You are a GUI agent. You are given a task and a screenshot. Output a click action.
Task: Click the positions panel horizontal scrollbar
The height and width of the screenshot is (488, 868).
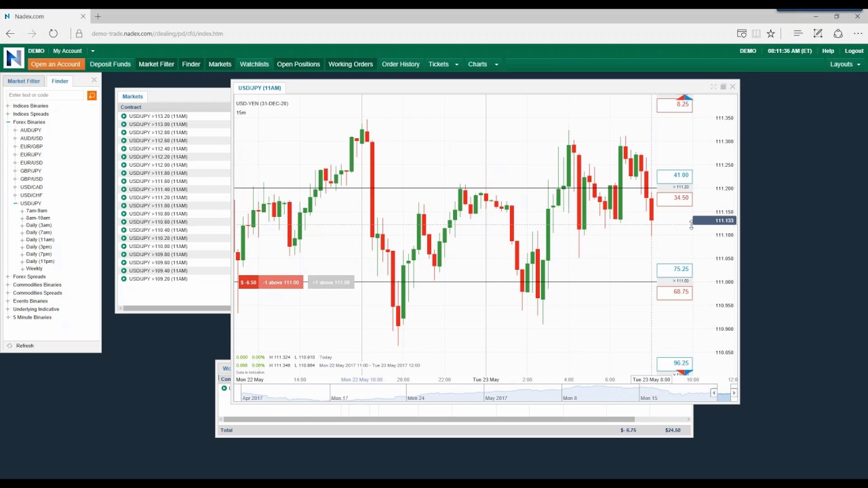(429, 419)
